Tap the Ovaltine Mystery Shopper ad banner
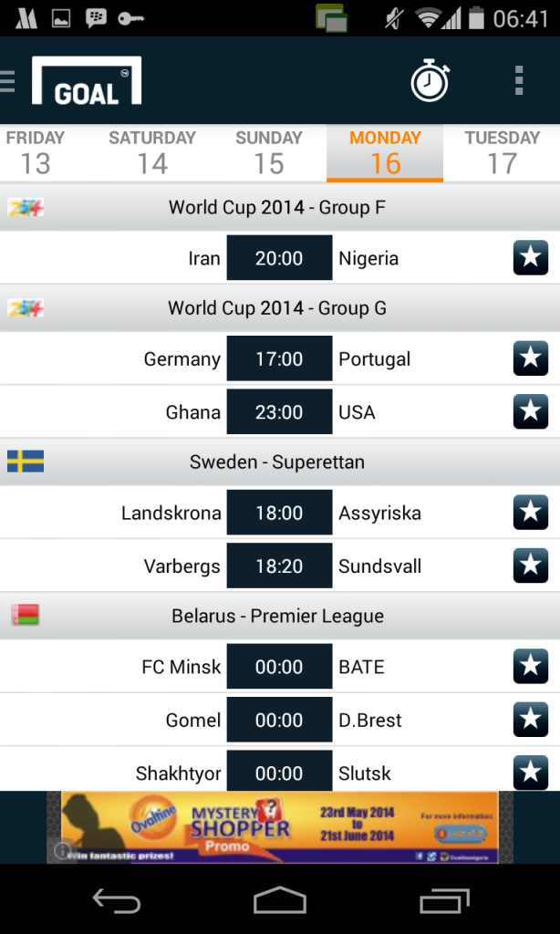The height and width of the screenshot is (934, 560). point(279,826)
